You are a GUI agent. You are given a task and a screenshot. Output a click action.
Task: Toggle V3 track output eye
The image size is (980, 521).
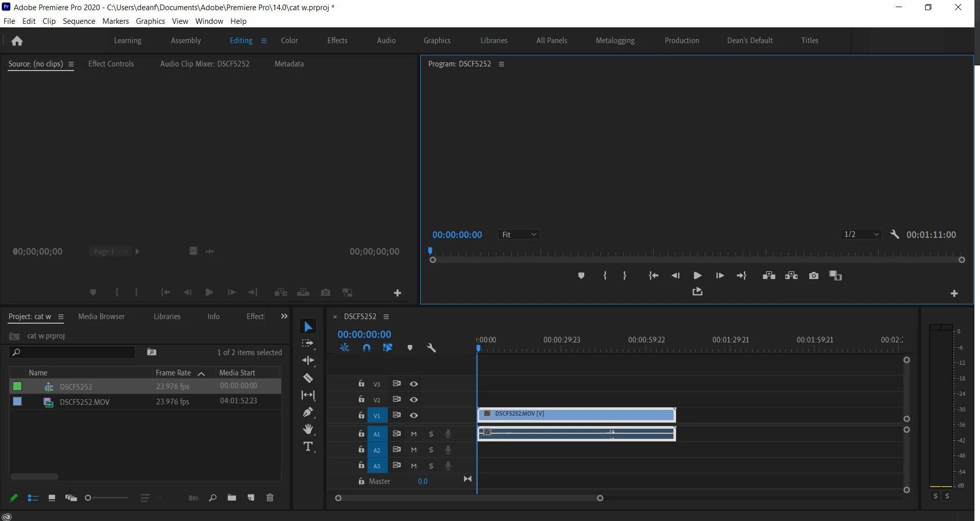[414, 384]
